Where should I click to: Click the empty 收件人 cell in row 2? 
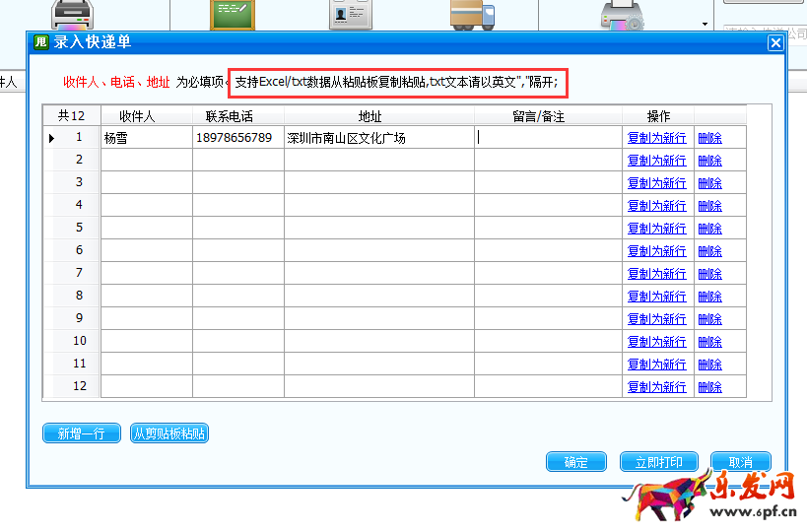[x=146, y=160]
